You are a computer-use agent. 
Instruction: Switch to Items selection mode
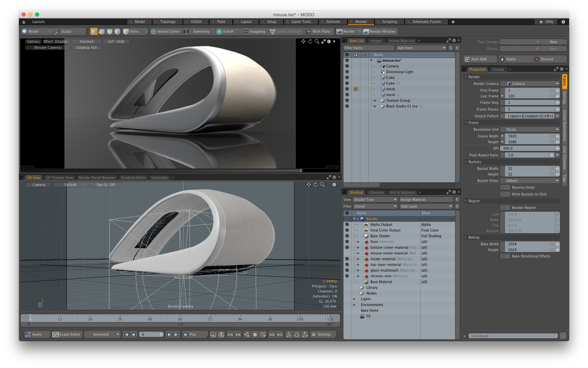[135, 31]
